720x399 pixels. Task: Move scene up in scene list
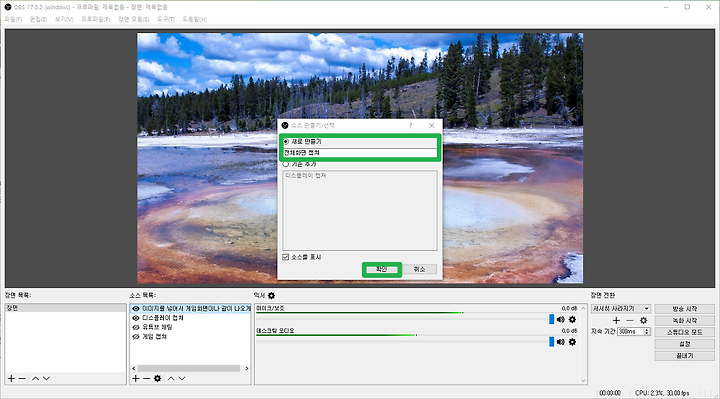[x=35, y=378]
